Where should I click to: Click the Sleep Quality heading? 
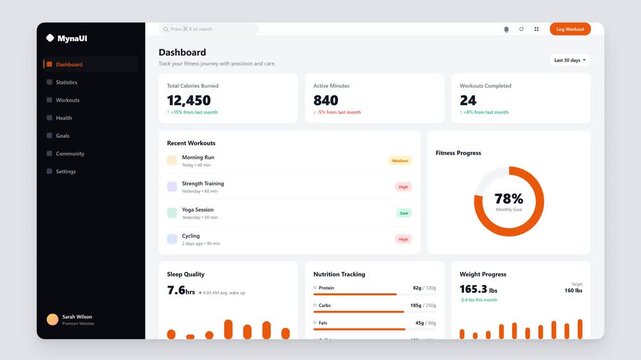[x=186, y=274]
